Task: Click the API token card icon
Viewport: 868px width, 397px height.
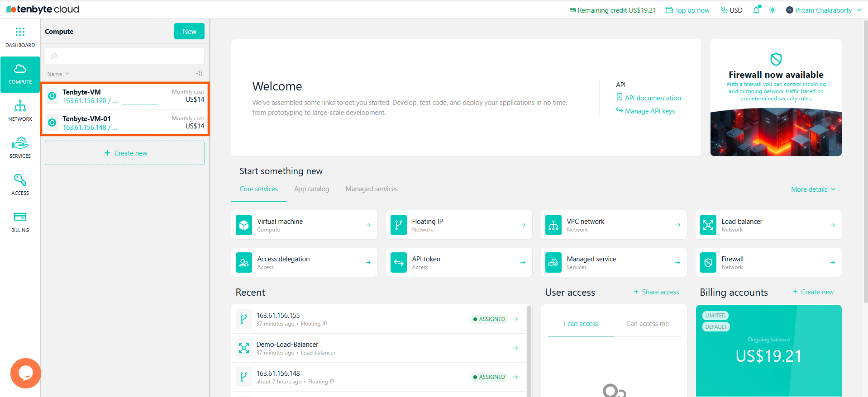Action: tap(399, 262)
